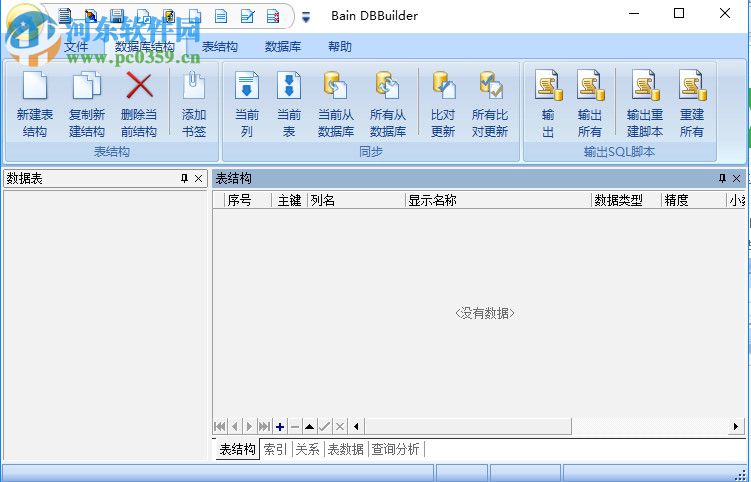The image size is (751, 482).
Task: Click the document icon with red marks
Action: (273, 16)
